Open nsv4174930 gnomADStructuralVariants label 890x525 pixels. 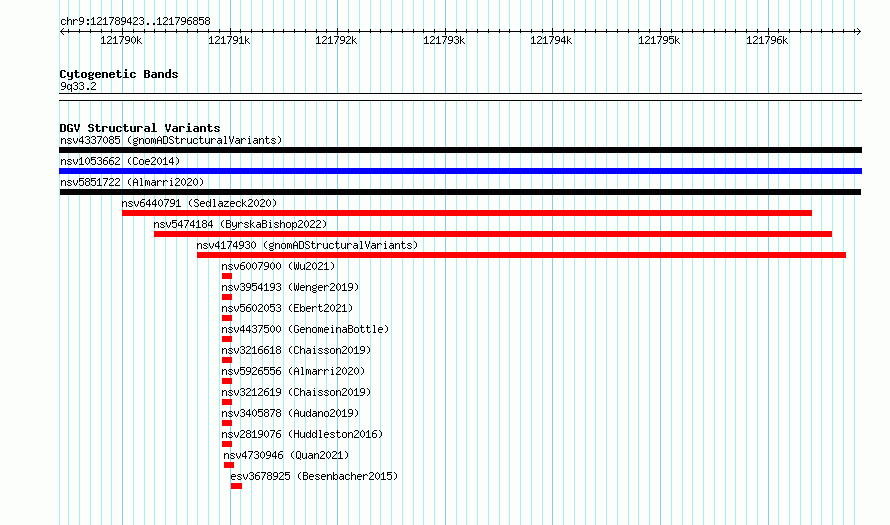click(x=307, y=245)
